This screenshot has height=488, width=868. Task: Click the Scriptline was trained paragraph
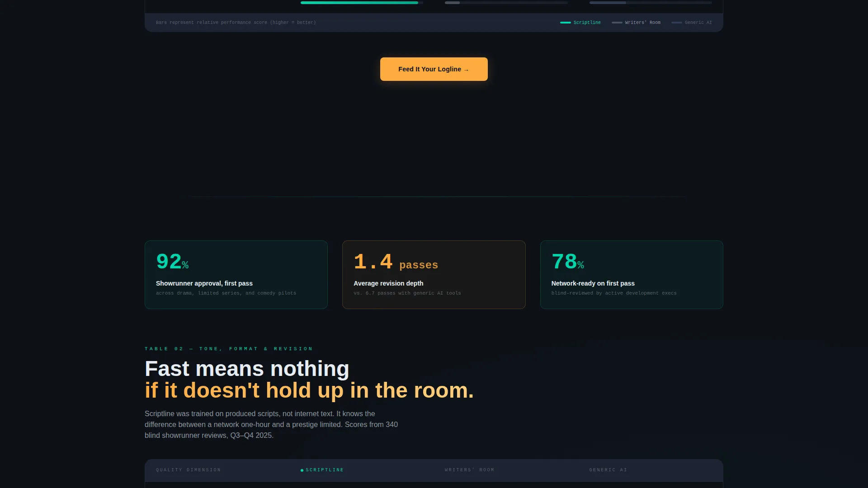(x=271, y=424)
